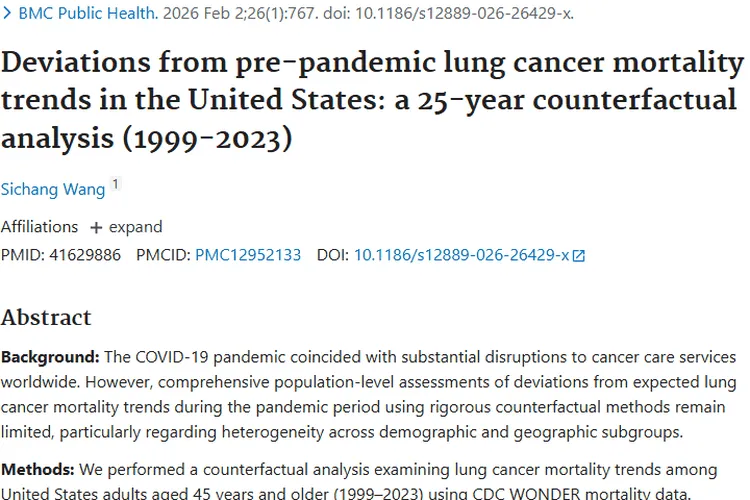Open author Sichang Wang's link
This screenshot has width=750, height=500.
[x=52, y=189]
